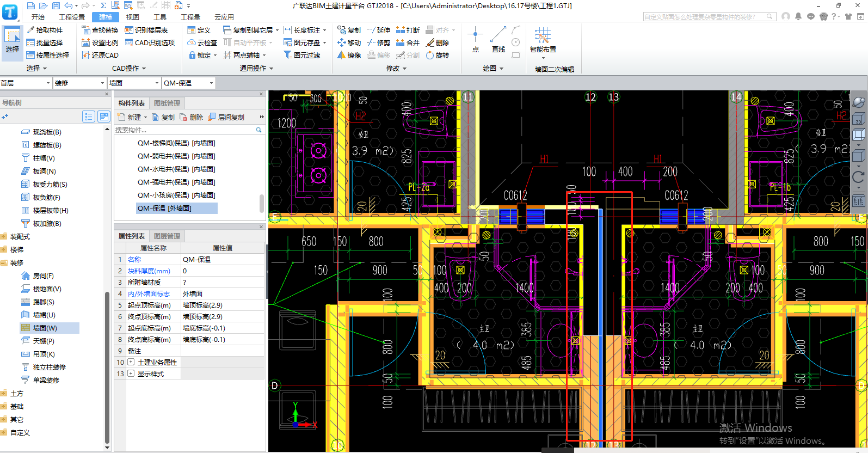Select the 修剪 trim tool
Screen dimensions: 868x453
(x=378, y=42)
